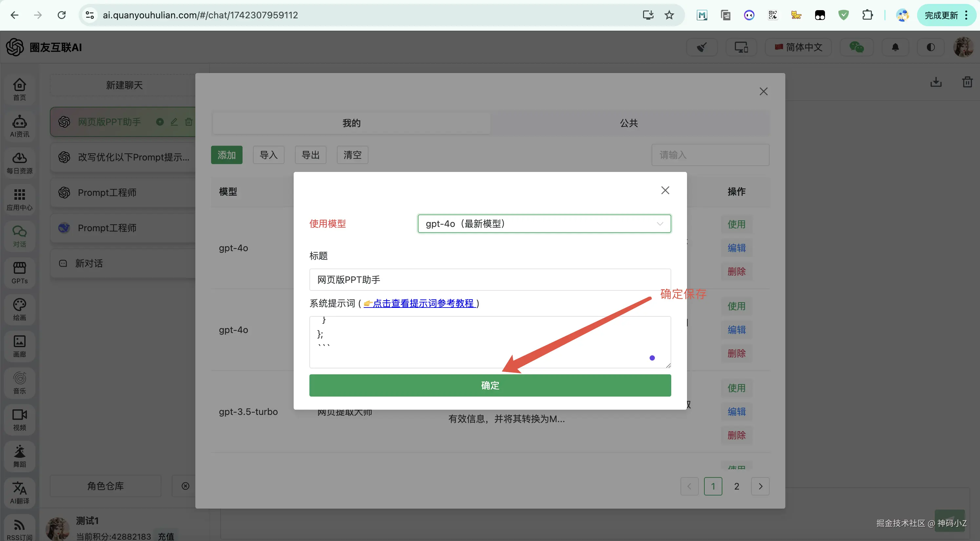Toggle dark/light theme icon in header
980x541 pixels.
tap(931, 47)
